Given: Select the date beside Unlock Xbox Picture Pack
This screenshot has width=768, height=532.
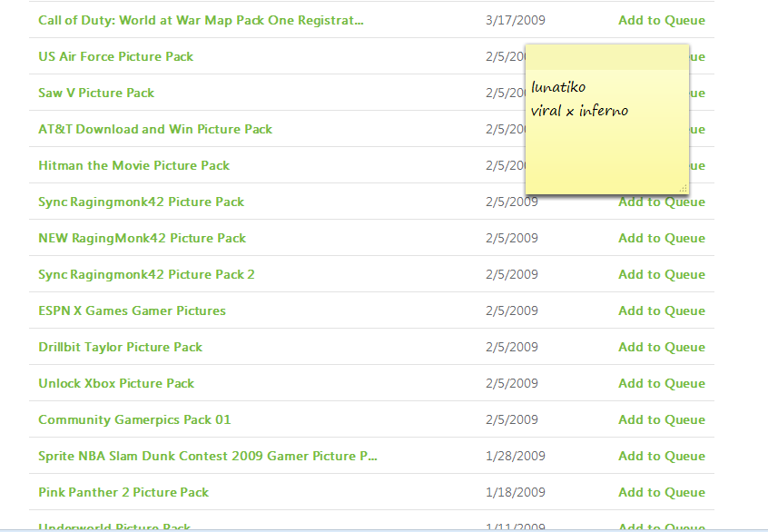Looking at the screenshot, I should click(x=512, y=383).
